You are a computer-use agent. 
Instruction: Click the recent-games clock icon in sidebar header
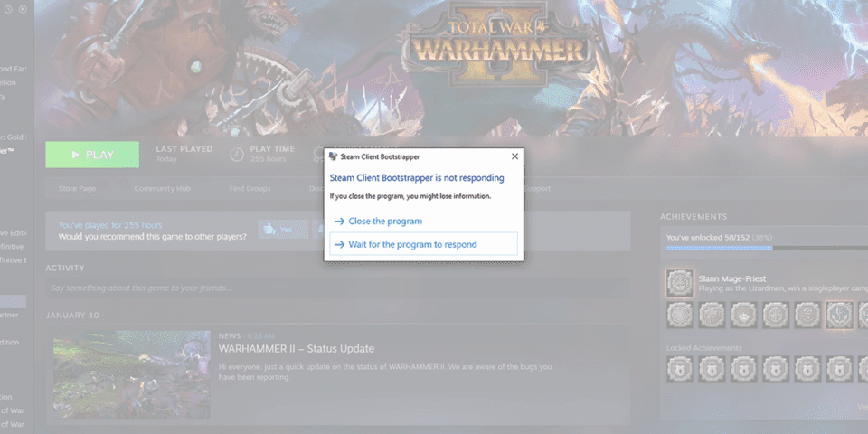[9, 9]
